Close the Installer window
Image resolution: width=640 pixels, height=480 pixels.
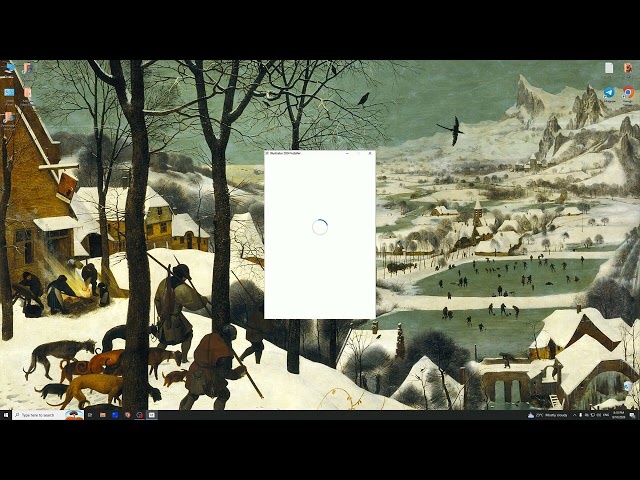click(370, 153)
